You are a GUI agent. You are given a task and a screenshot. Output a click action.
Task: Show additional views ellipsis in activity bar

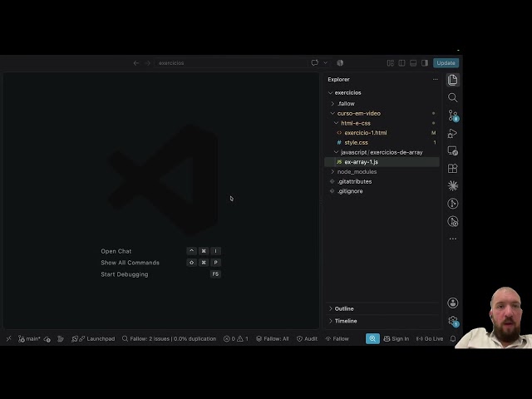click(452, 239)
